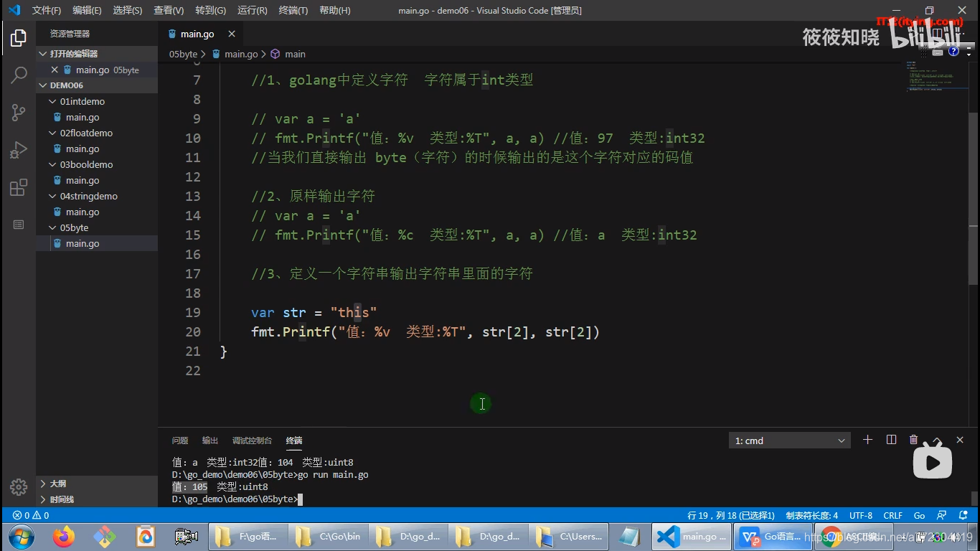Open main.go under the 01intdemo folder
Screen dimensions: 980x551
(x=97, y=117)
